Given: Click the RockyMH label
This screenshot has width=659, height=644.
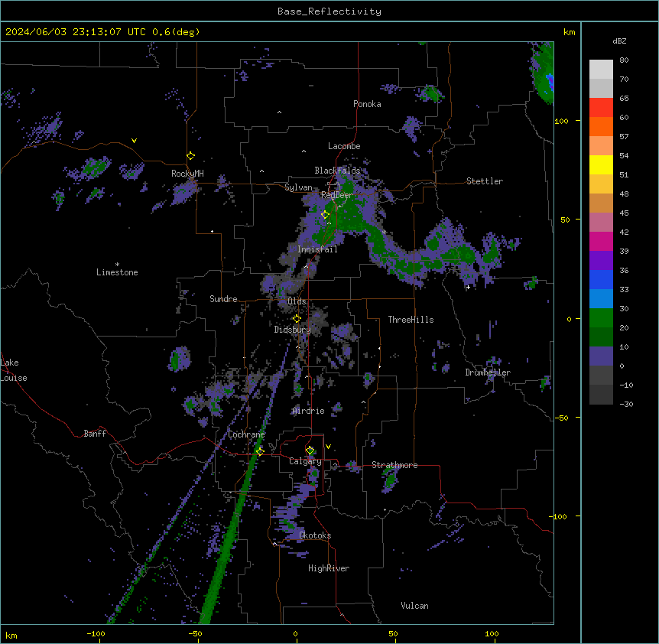Looking at the screenshot, I should click(x=187, y=174).
